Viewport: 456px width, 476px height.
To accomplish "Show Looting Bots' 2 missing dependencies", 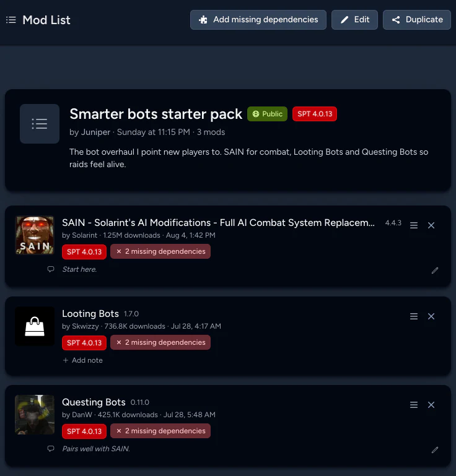I will click(x=160, y=342).
